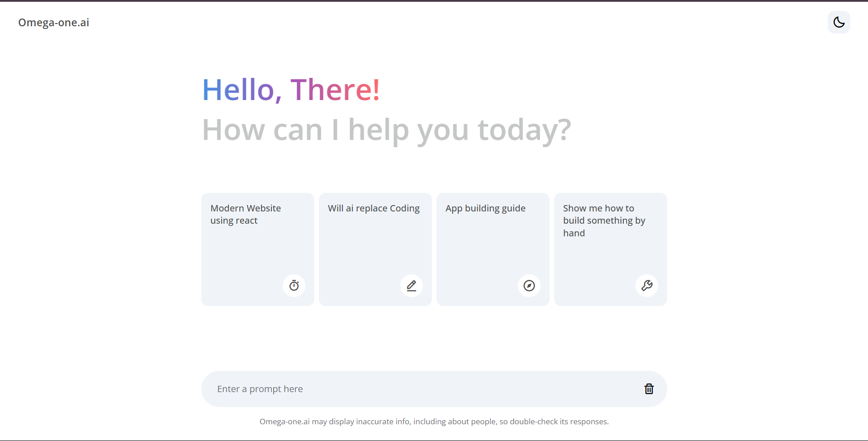Select the "Modern Website using react" suggestion text
868x441 pixels.
tap(246, 214)
